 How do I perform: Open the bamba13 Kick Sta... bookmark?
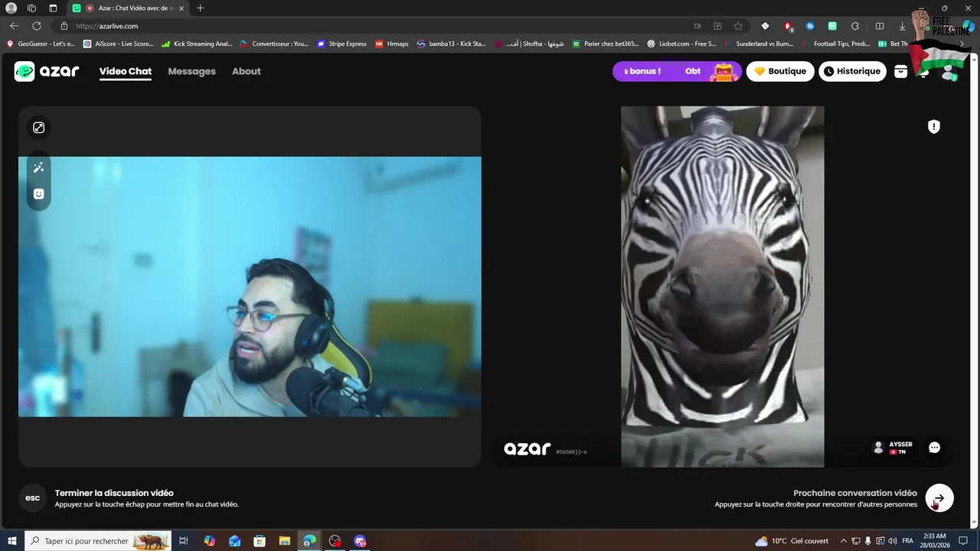click(x=452, y=44)
